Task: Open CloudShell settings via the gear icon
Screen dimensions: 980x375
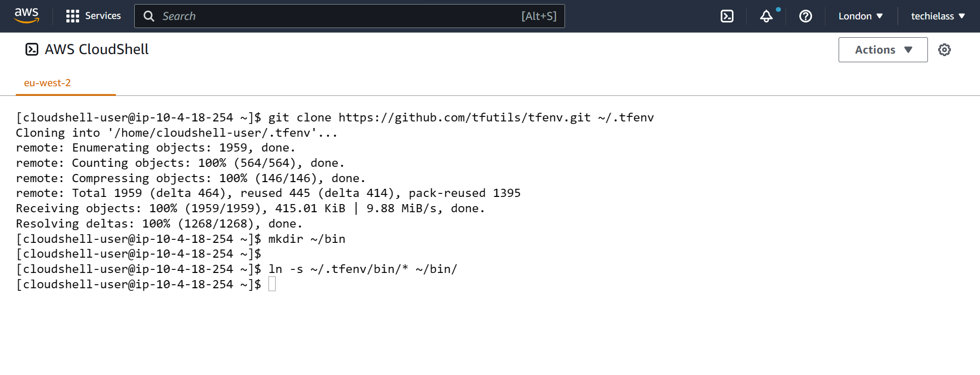Action: click(945, 49)
